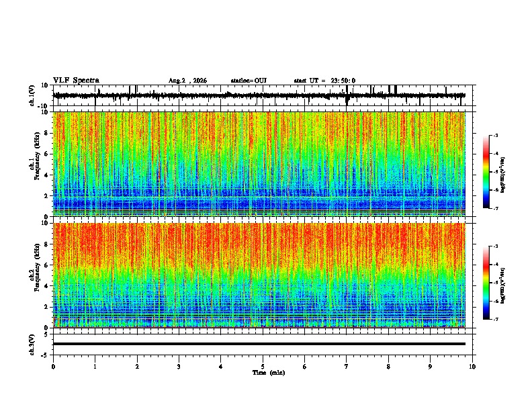The image size is (532, 411).
Task: Click the ch.1 spectrogram color scale bar
Action: click(x=486, y=172)
